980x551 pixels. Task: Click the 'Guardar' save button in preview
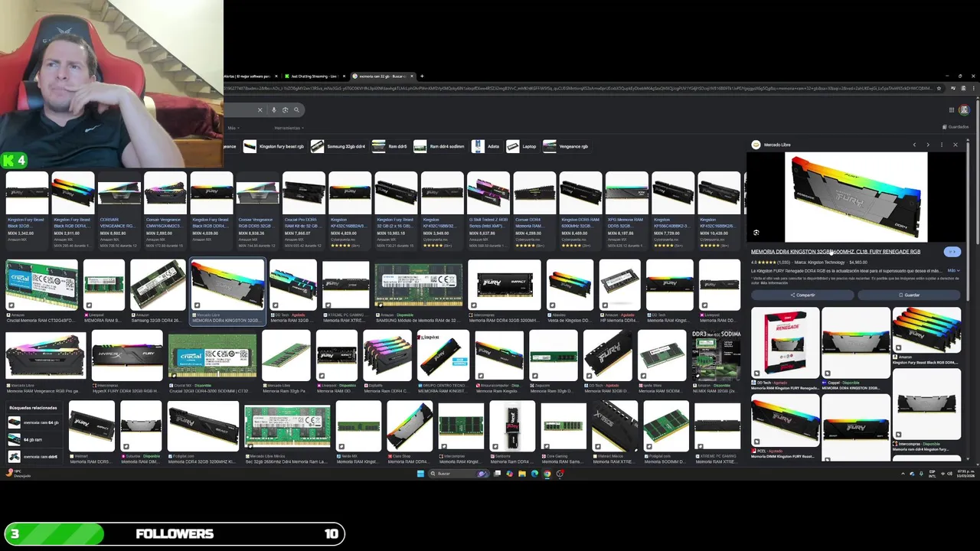[x=909, y=295]
